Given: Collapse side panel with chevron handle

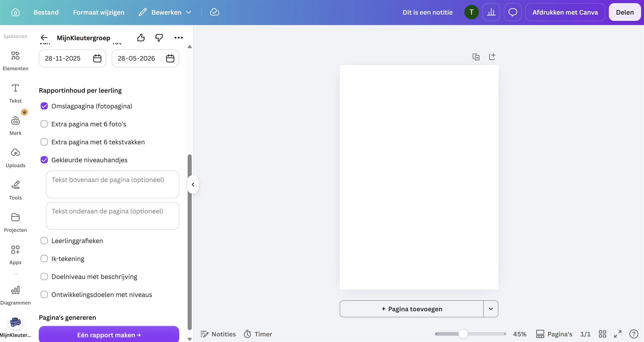Looking at the screenshot, I should pyautogui.click(x=193, y=184).
